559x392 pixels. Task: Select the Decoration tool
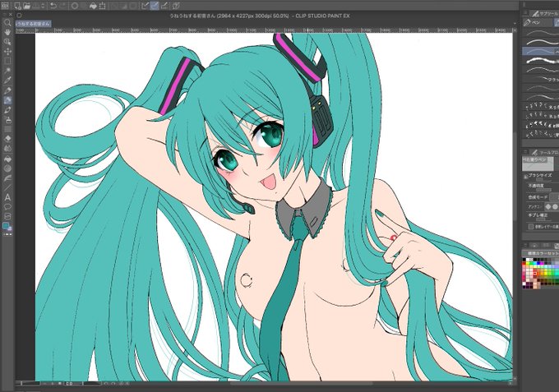(x=7, y=129)
